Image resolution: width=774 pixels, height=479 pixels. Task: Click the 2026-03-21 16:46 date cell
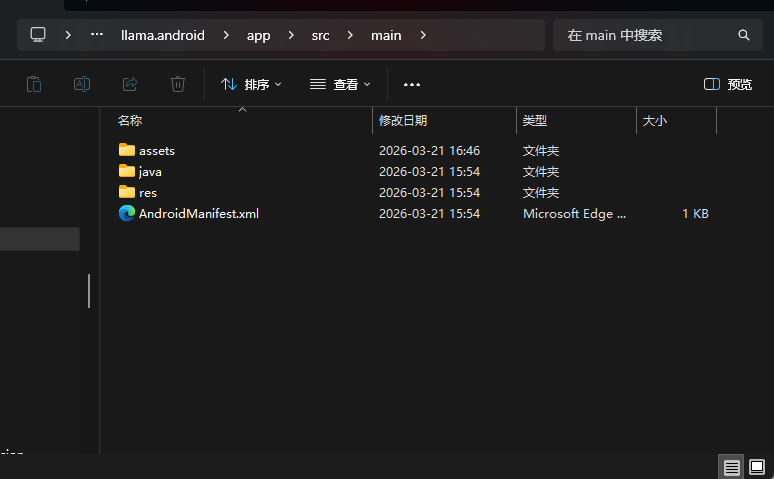tap(429, 151)
